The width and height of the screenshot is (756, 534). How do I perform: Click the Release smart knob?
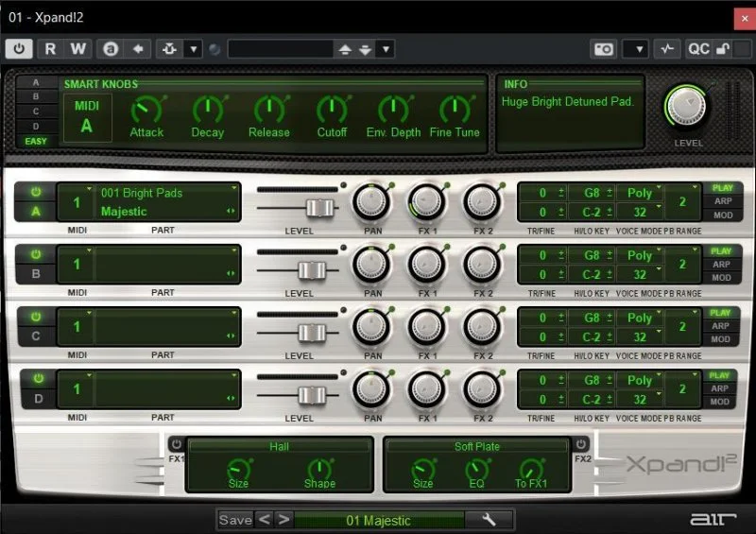pyautogui.click(x=269, y=110)
